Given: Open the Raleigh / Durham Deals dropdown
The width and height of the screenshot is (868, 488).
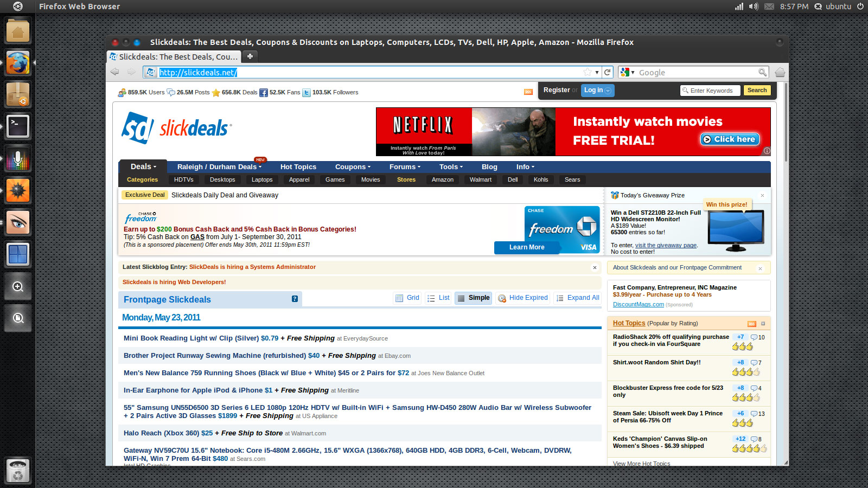Looking at the screenshot, I should [219, 167].
